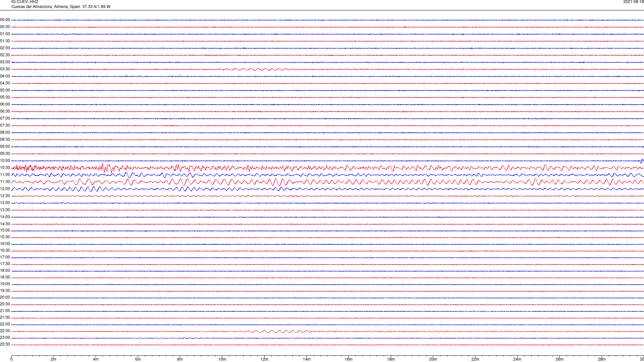Screen dimensions: 644x362
Task: Select the 00:30 time row label
Action: click(5, 27)
